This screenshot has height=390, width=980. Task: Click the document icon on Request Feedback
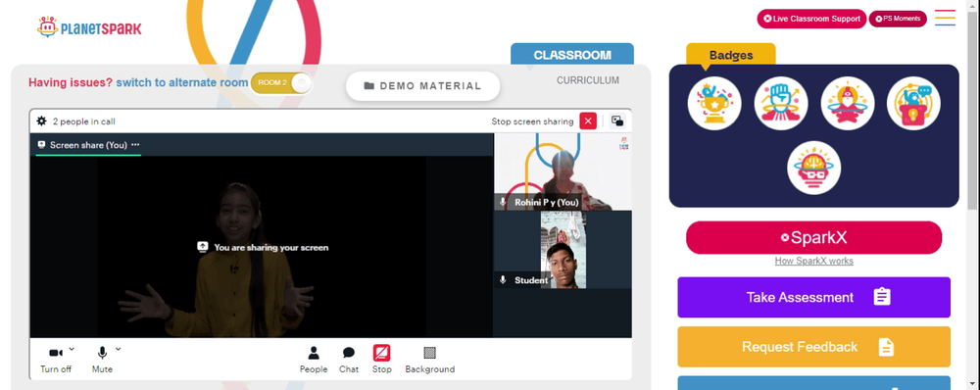(886, 347)
